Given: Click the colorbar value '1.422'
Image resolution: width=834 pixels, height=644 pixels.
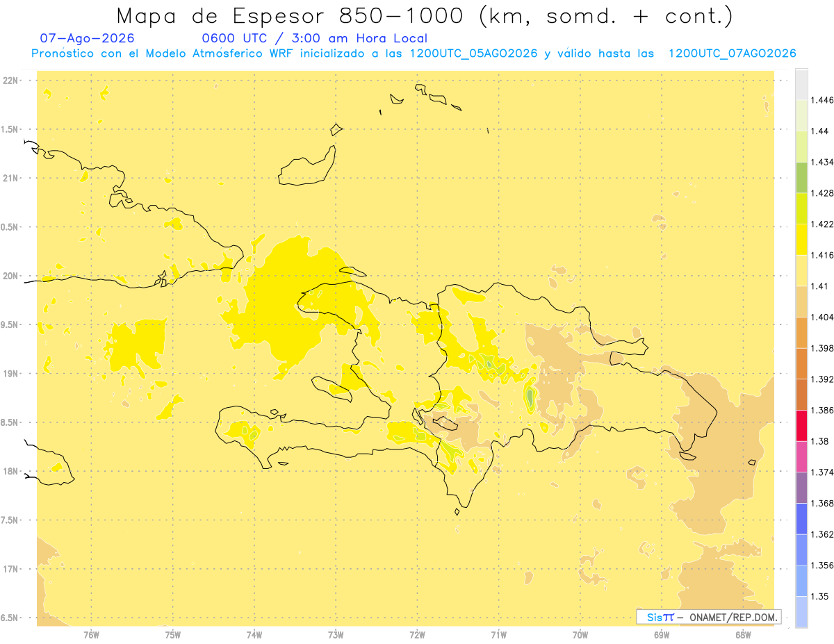Looking at the screenshot, I should pos(821,224).
